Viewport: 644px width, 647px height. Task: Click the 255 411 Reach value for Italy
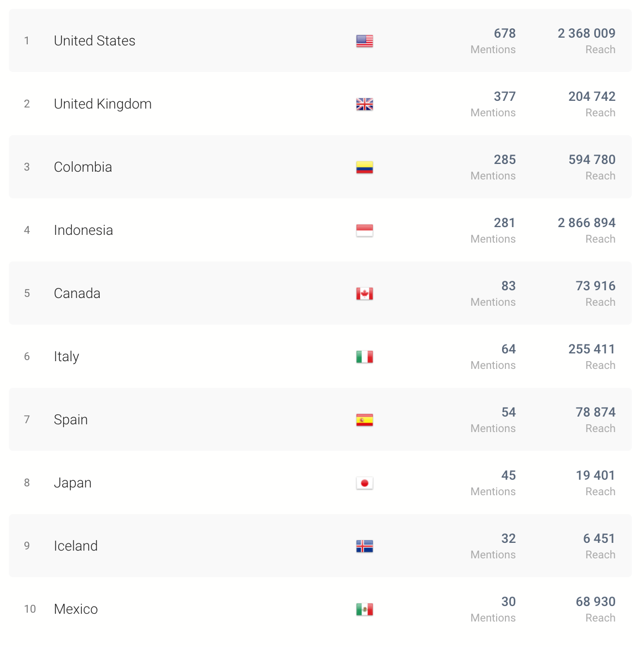pos(591,349)
